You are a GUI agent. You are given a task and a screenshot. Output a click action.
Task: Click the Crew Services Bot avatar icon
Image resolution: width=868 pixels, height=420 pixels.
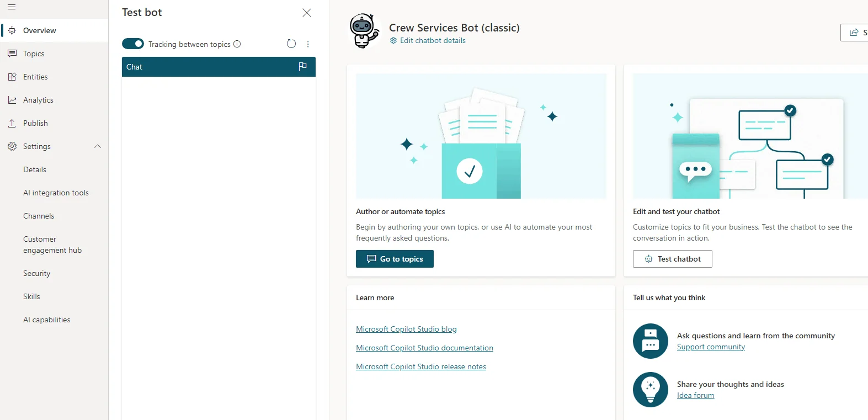coord(364,31)
